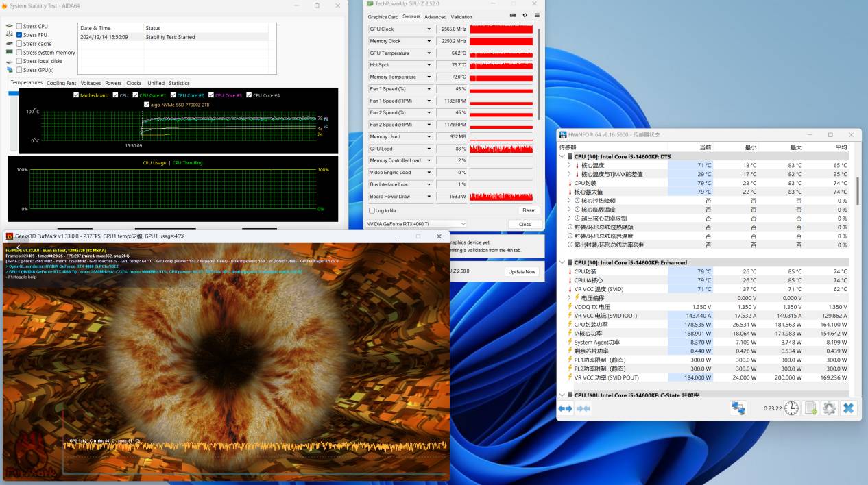This screenshot has height=485, width=868.
Task: Click the Reset button in GPU-Z
Action: click(529, 210)
